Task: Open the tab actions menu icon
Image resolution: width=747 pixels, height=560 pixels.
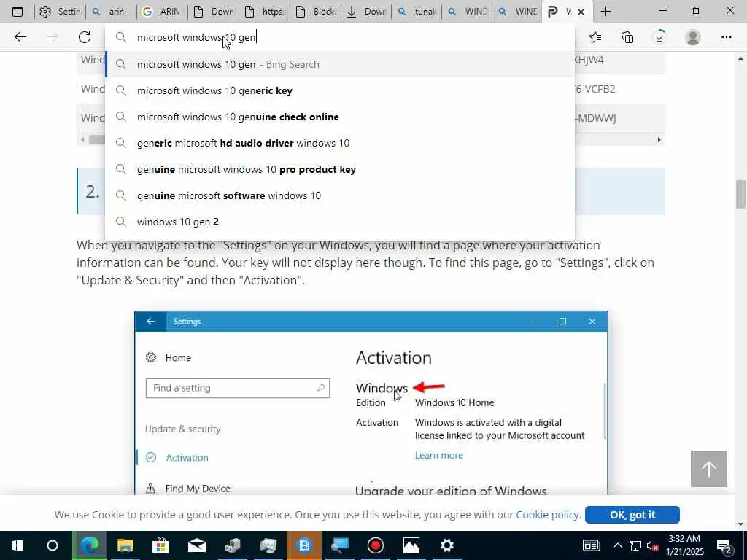Action: click(x=18, y=12)
